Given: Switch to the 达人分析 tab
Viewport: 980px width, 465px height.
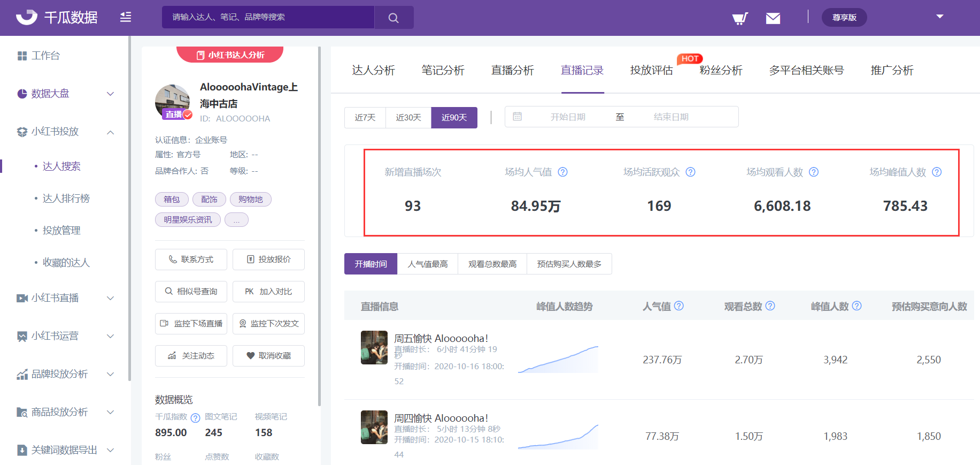Looking at the screenshot, I should coord(373,71).
